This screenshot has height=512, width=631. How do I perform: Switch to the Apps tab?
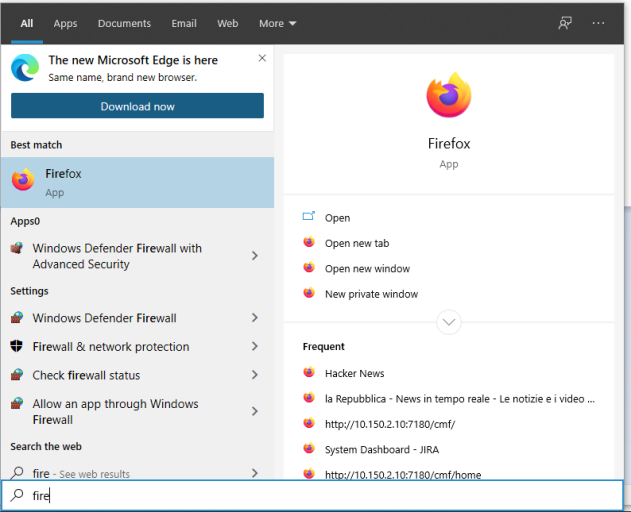point(65,23)
